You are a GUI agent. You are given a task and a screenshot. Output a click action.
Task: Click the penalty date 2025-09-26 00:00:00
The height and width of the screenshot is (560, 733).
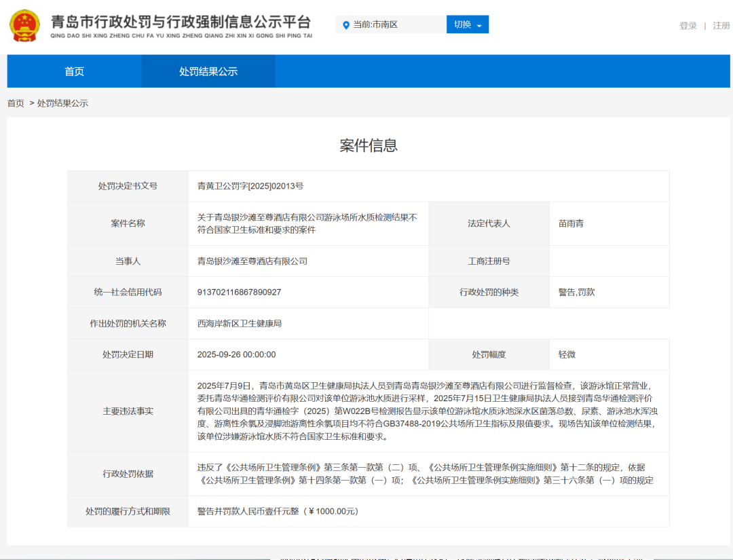(236, 354)
